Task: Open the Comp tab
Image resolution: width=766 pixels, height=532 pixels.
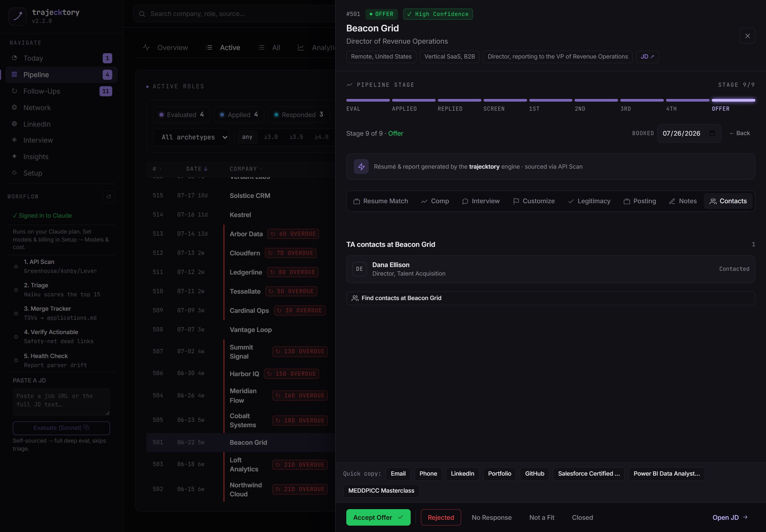Action: pos(435,201)
